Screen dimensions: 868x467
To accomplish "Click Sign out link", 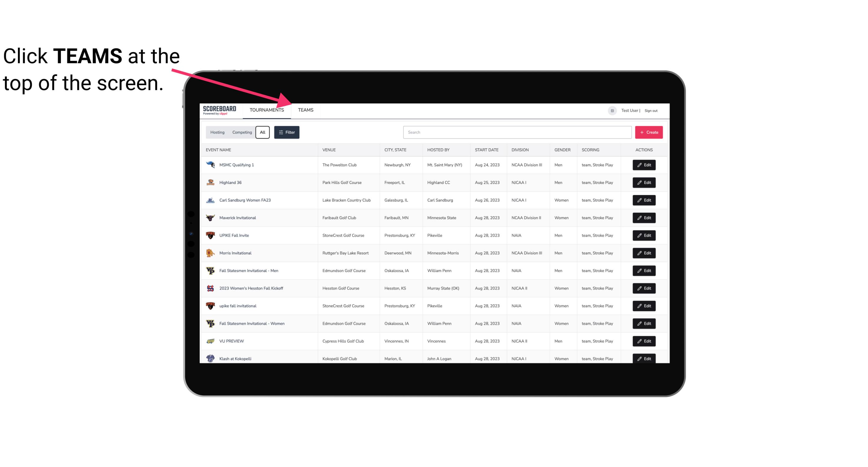I will click(650, 110).
